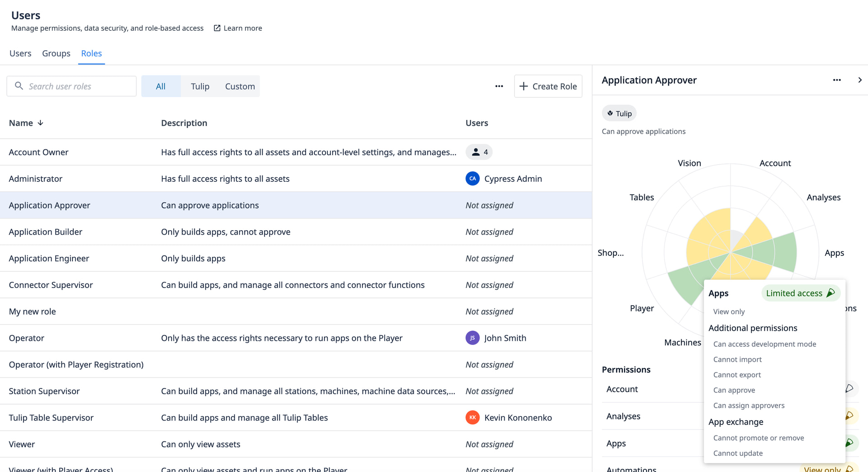Open the roles list more options menu
The image size is (868, 472).
(x=499, y=86)
